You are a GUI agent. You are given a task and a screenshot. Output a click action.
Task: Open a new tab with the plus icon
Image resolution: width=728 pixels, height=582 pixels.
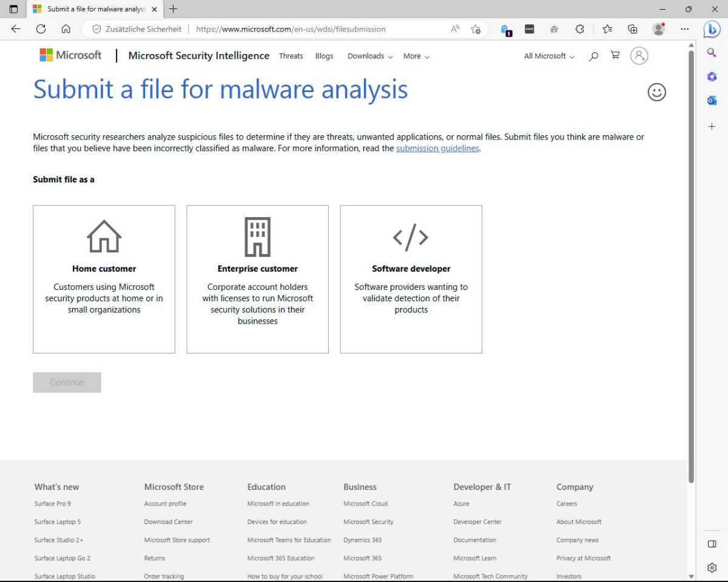coord(174,9)
